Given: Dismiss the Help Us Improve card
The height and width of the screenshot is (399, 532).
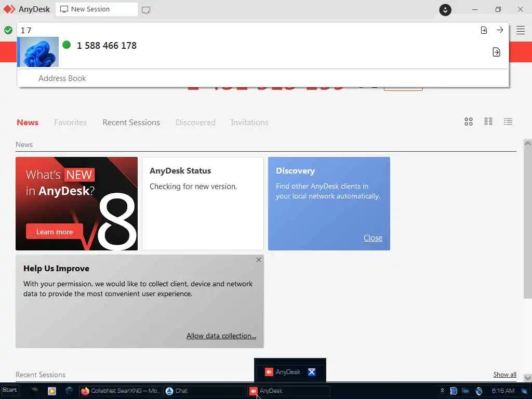Looking at the screenshot, I should (259, 260).
